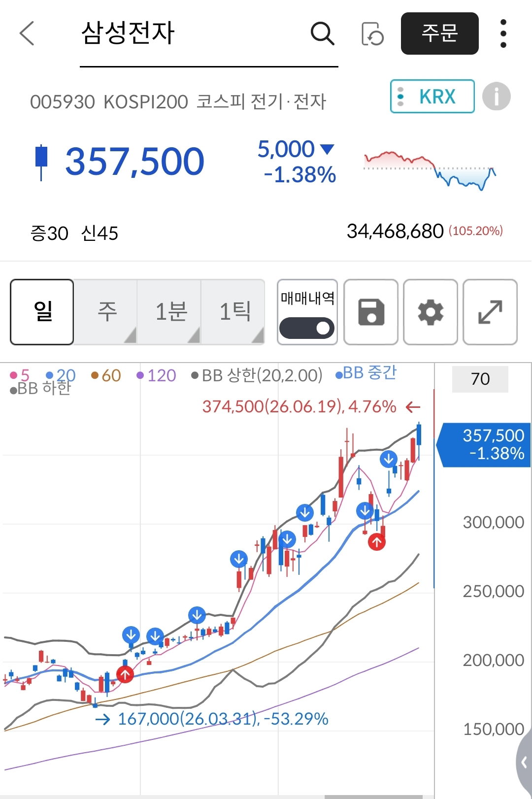The image size is (532, 799).
Task: Toggle the 120-day moving average legend
Action: tap(156, 376)
